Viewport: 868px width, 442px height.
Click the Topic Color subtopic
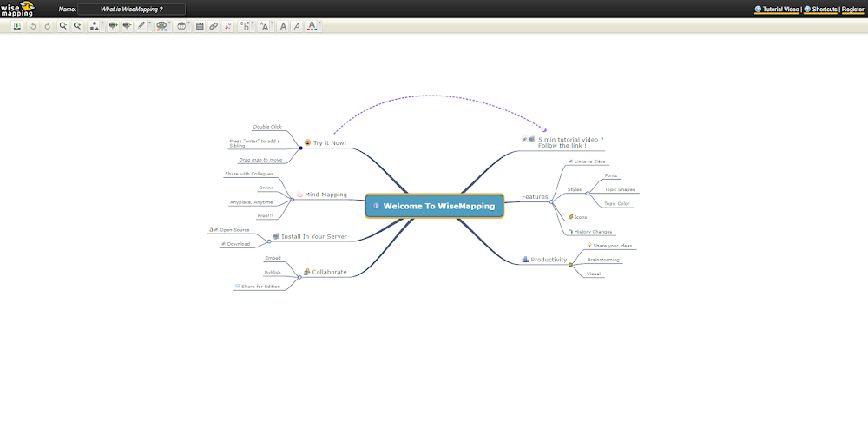coord(617,204)
